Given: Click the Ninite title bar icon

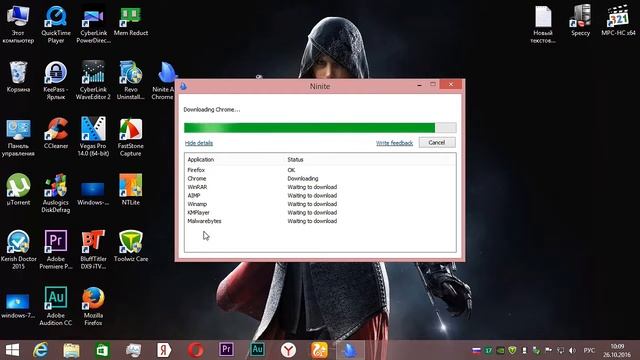Looking at the screenshot, I should coord(183,86).
